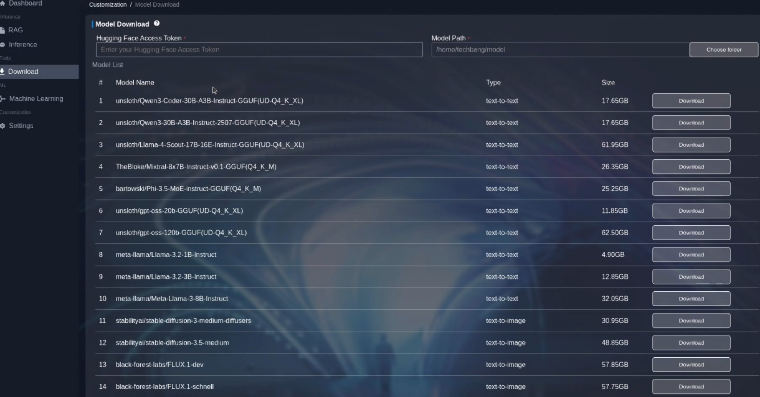760x397 pixels.
Task: Download TheBloke Mixtral-8x7B-Instruct model
Action: [691, 167]
